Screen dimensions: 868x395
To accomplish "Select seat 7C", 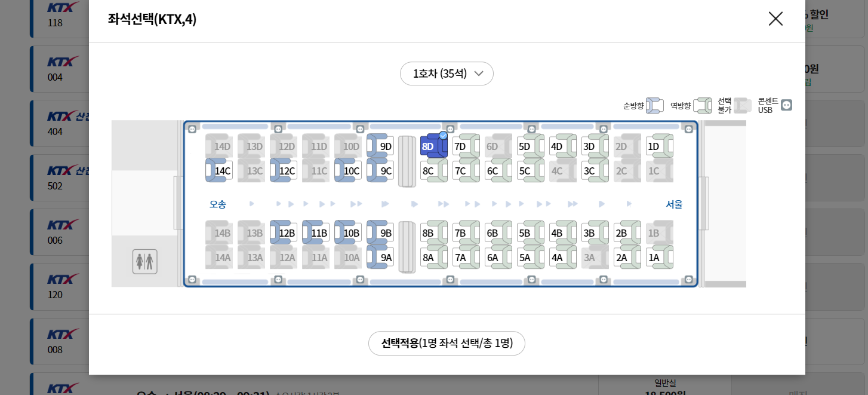I will 466,171.
